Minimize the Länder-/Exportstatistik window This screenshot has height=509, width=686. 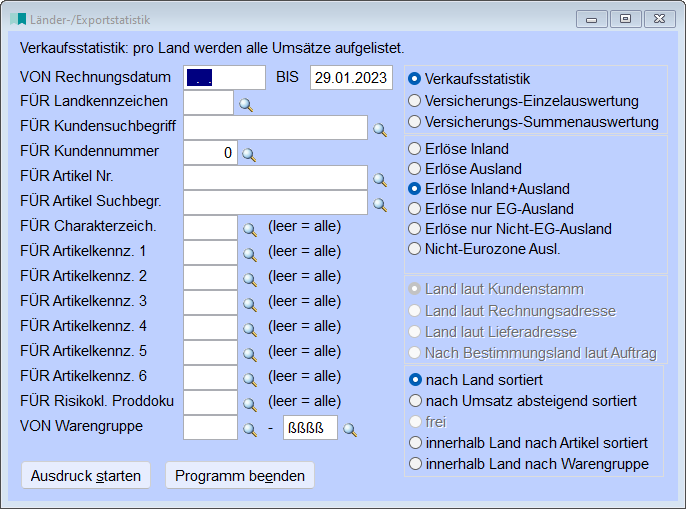pyautogui.click(x=592, y=19)
